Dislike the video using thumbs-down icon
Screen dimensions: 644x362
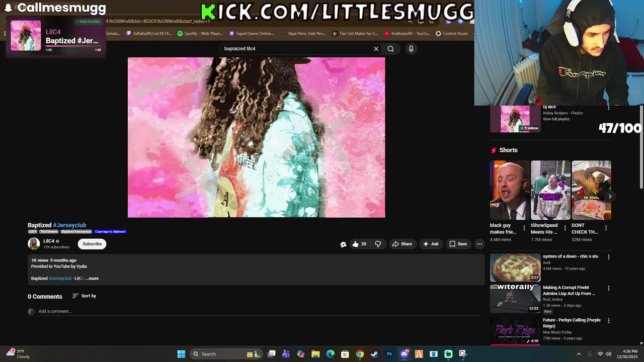[x=378, y=244]
